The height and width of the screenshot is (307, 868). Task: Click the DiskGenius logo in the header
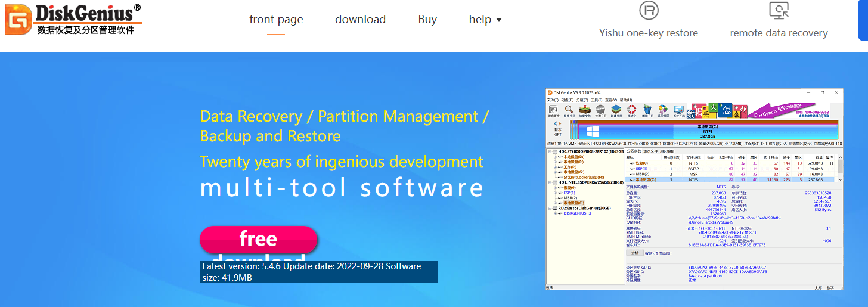click(73, 19)
